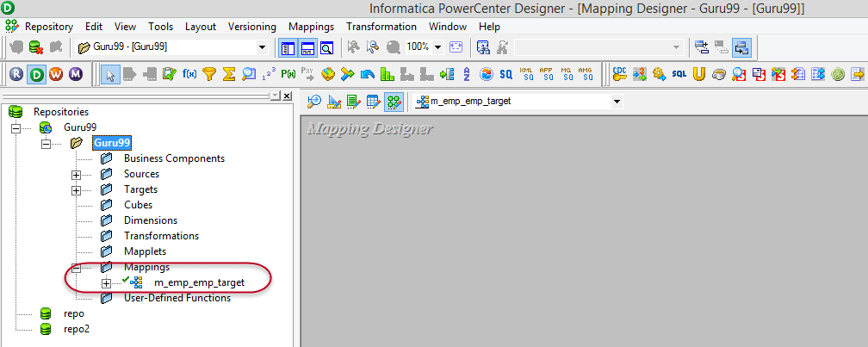Viewport: 868px width, 347px height.
Task: Toggle the Output window view button
Action: (307, 46)
